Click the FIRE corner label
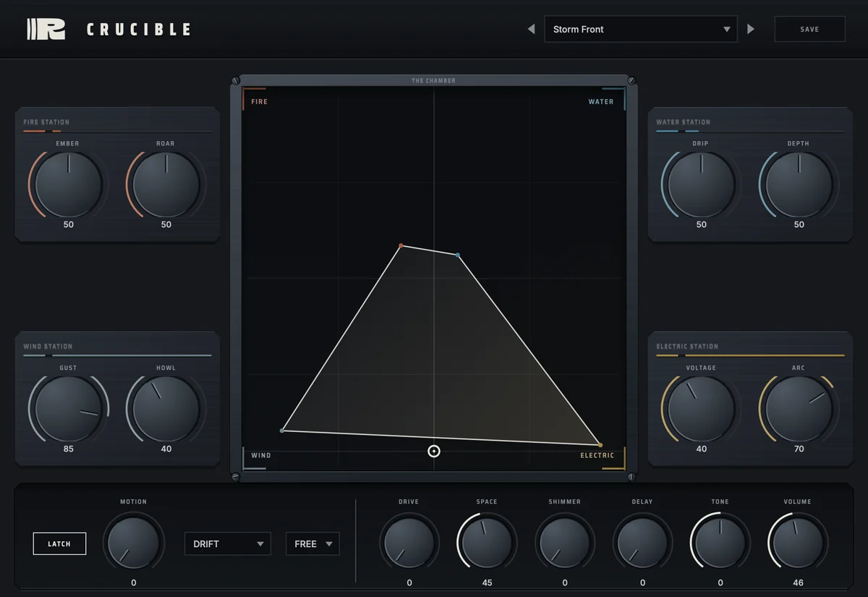The image size is (868, 597). point(259,102)
